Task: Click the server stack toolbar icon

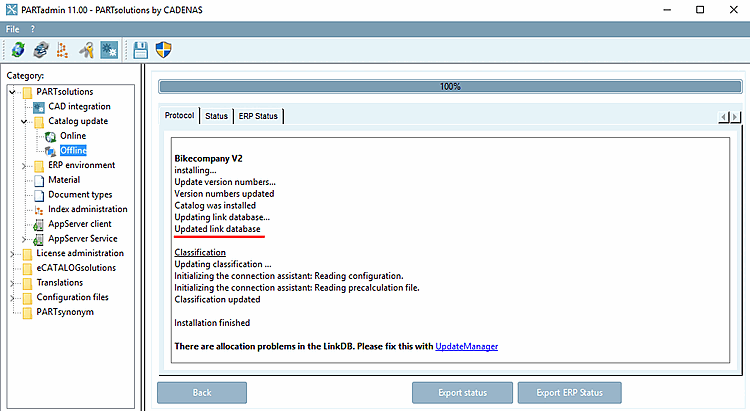Action: pyautogui.click(x=41, y=50)
